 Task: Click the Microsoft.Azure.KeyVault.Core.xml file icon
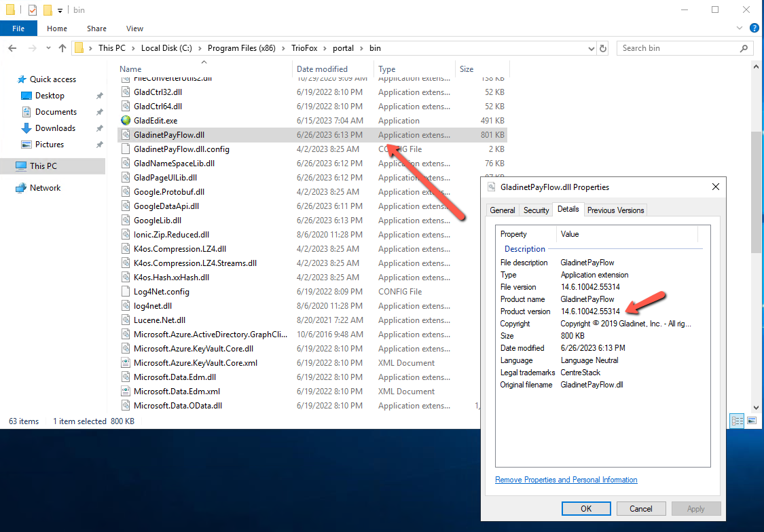pos(126,362)
